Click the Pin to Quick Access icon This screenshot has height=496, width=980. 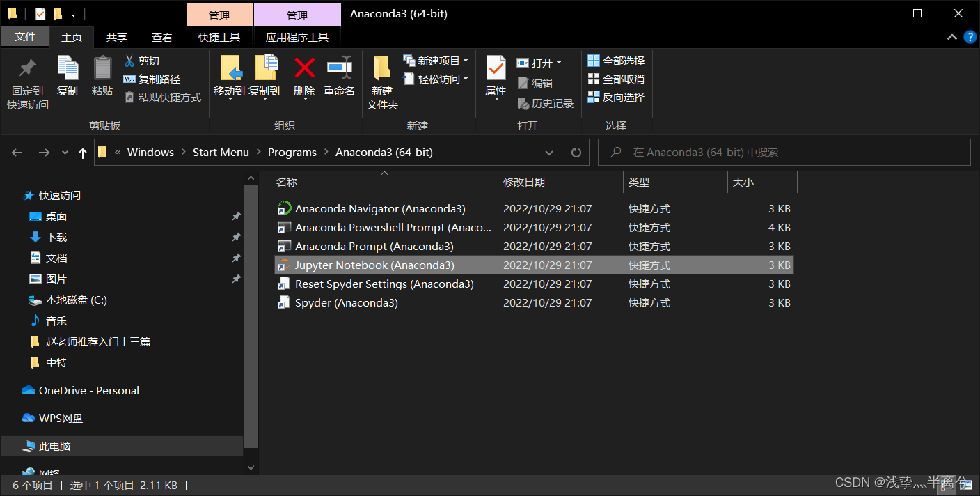tap(28, 68)
